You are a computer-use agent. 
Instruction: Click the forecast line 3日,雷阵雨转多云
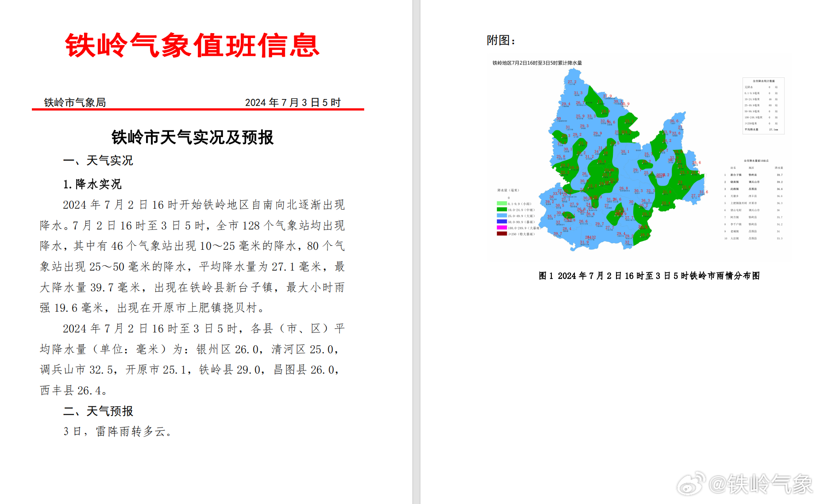[x=117, y=431]
